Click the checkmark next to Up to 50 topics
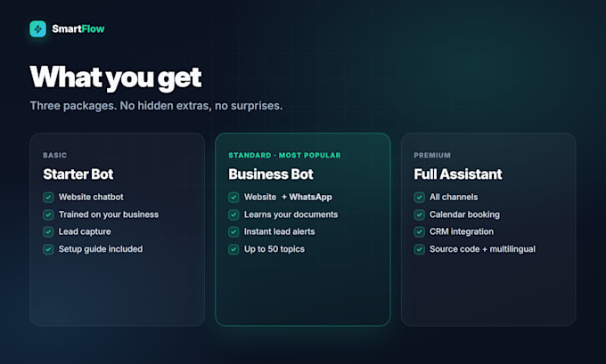The width and height of the screenshot is (606, 364). click(x=233, y=249)
